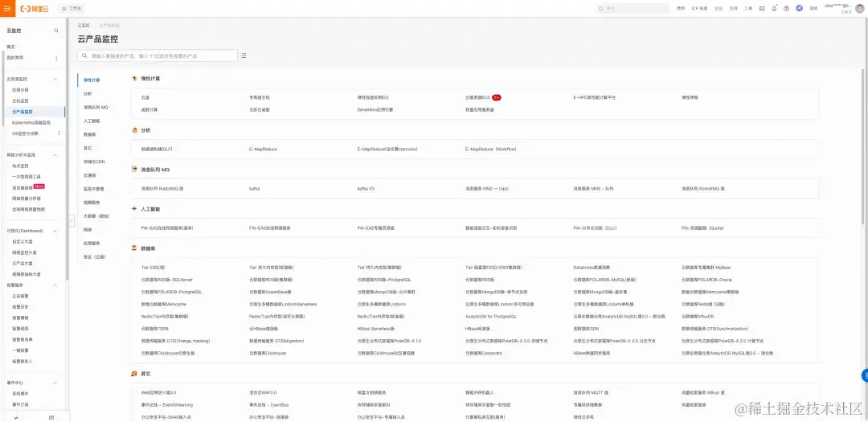Click the page vertical scrollbar
The image size is (868, 422).
[862, 147]
